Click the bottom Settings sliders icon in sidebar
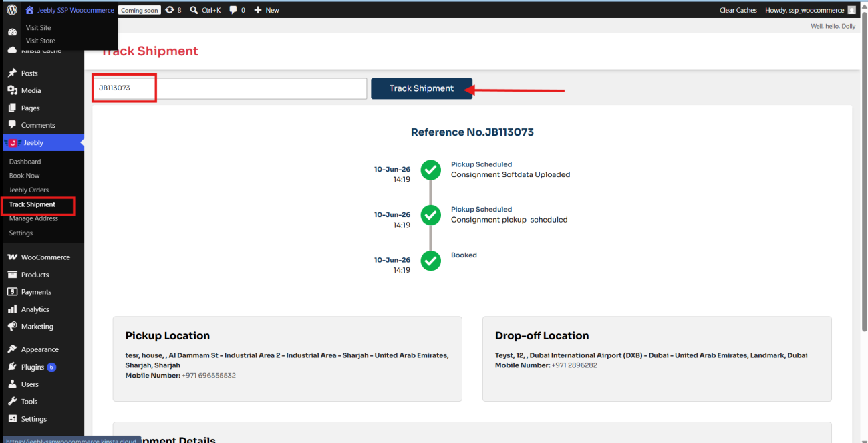The image size is (868, 443). [x=12, y=419]
